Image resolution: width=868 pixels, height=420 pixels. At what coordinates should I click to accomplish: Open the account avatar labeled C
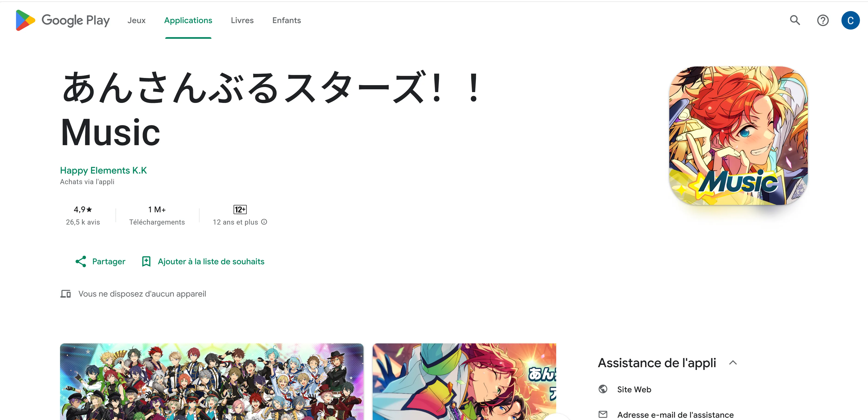[850, 20]
